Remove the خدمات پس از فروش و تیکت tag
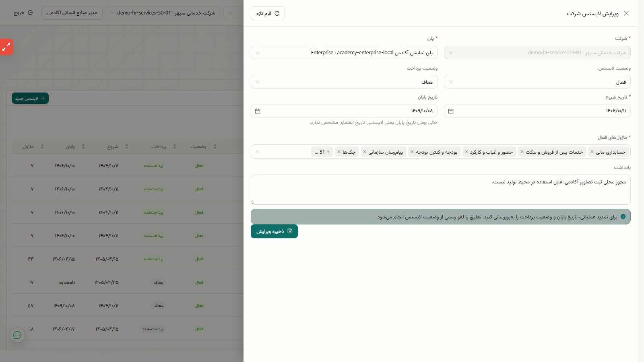This screenshot has height=362, width=644. tap(522, 152)
